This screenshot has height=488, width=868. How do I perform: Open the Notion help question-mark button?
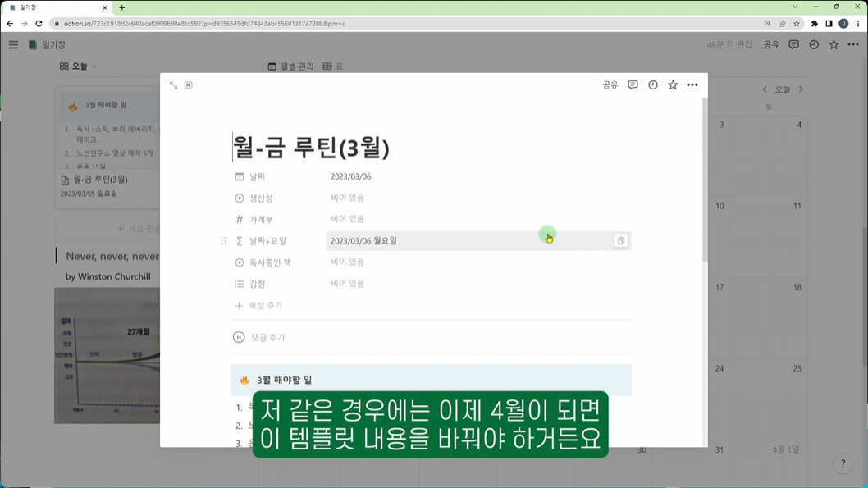tap(843, 463)
